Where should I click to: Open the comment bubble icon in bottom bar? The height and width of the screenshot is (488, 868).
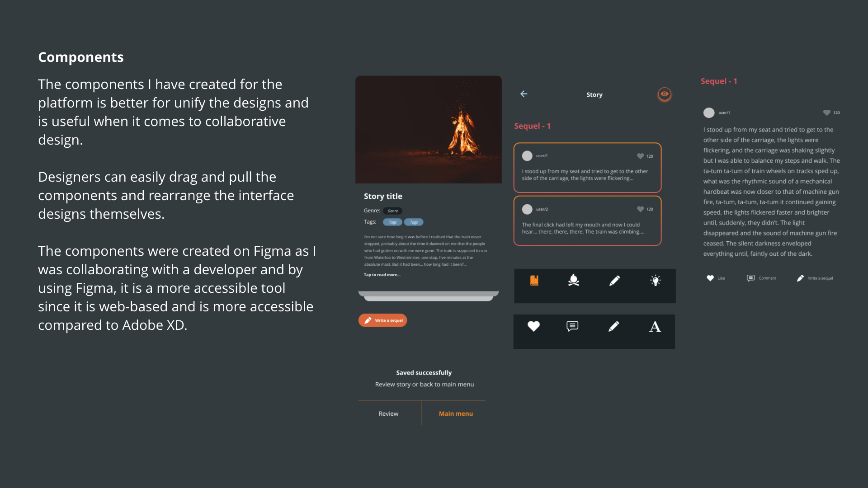point(572,326)
